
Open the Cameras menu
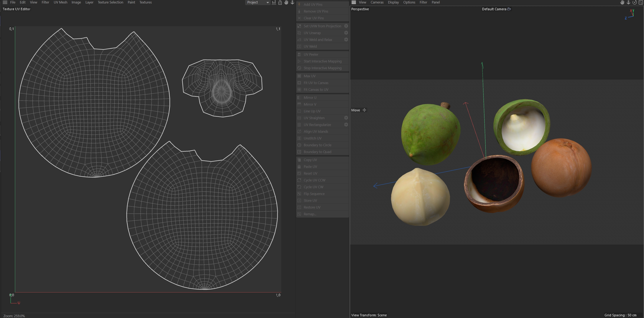(x=377, y=2)
